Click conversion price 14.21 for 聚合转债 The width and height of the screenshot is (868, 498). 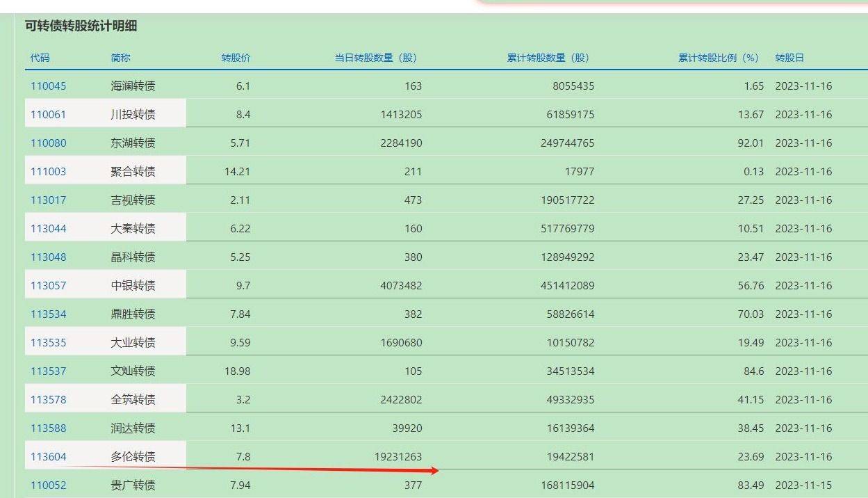[x=237, y=172]
